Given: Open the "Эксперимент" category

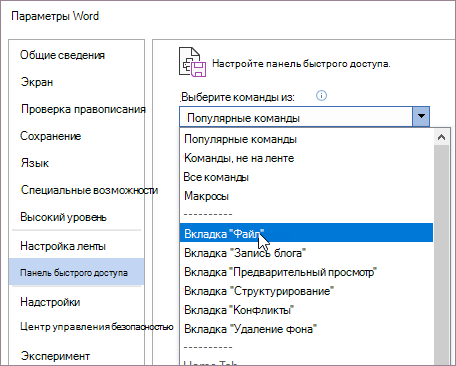Looking at the screenshot, I should coord(55,356).
